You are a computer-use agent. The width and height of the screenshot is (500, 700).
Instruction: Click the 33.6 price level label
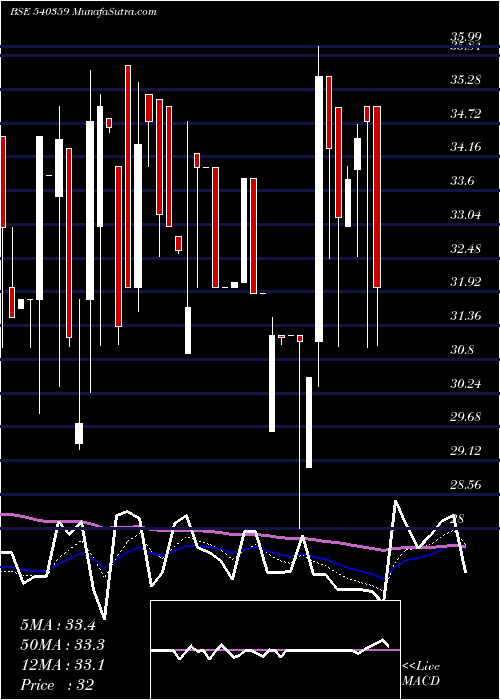pyautogui.click(x=462, y=181)
